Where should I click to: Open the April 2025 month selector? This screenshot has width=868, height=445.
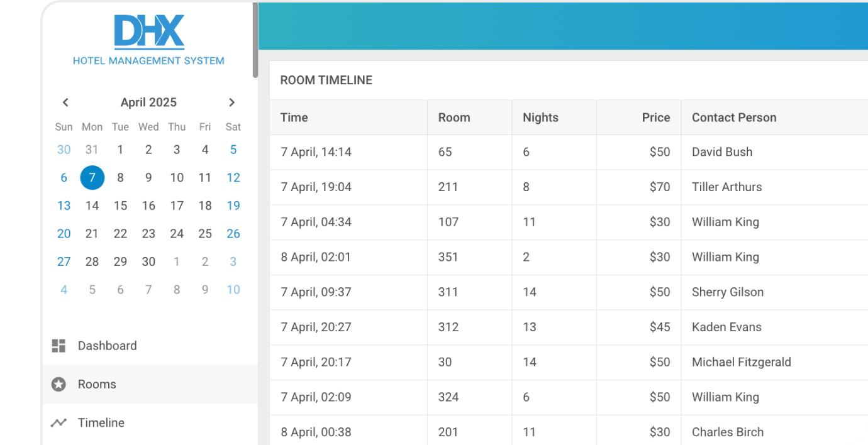click(148, 102)
